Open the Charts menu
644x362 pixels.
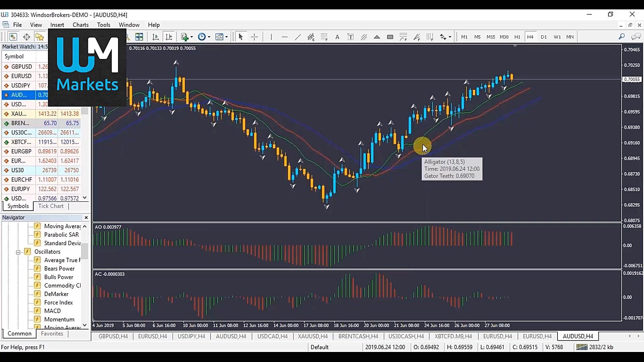coord(80,25)
